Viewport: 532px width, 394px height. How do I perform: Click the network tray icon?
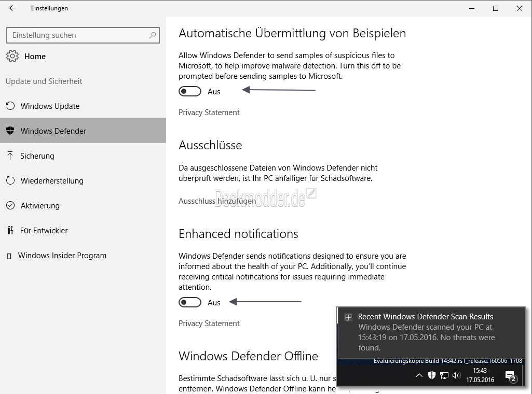tap(444, 375)
